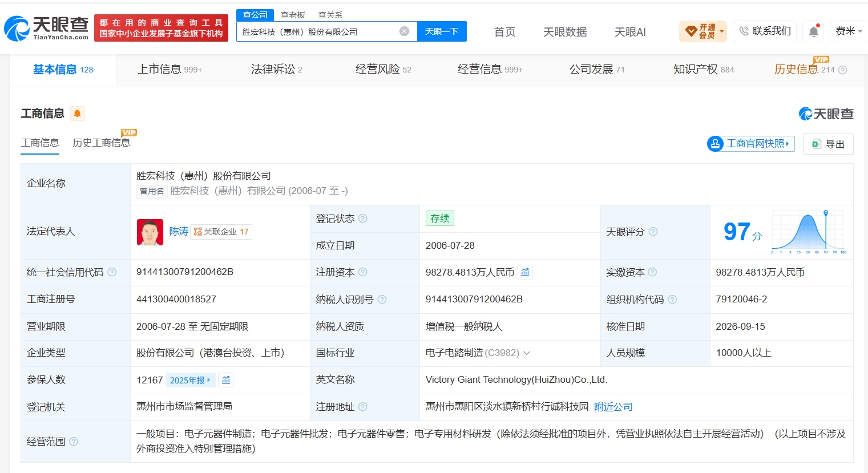
Task: Open the 费米 account dropdown
Action: click(849, 31)
